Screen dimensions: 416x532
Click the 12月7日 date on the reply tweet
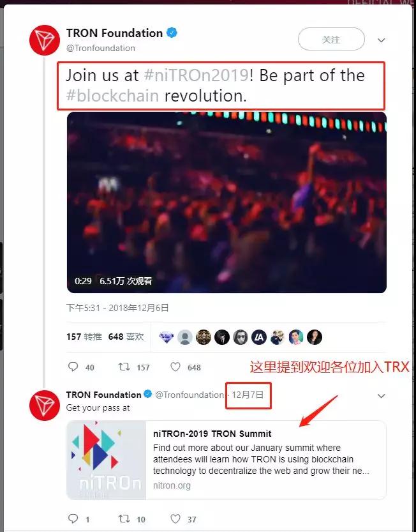click(248, 395)
